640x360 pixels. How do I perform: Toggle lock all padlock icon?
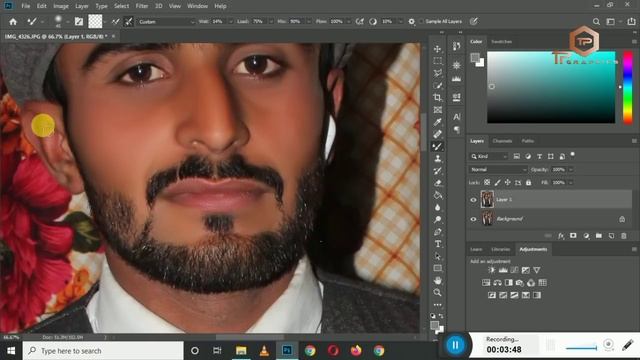529,182
